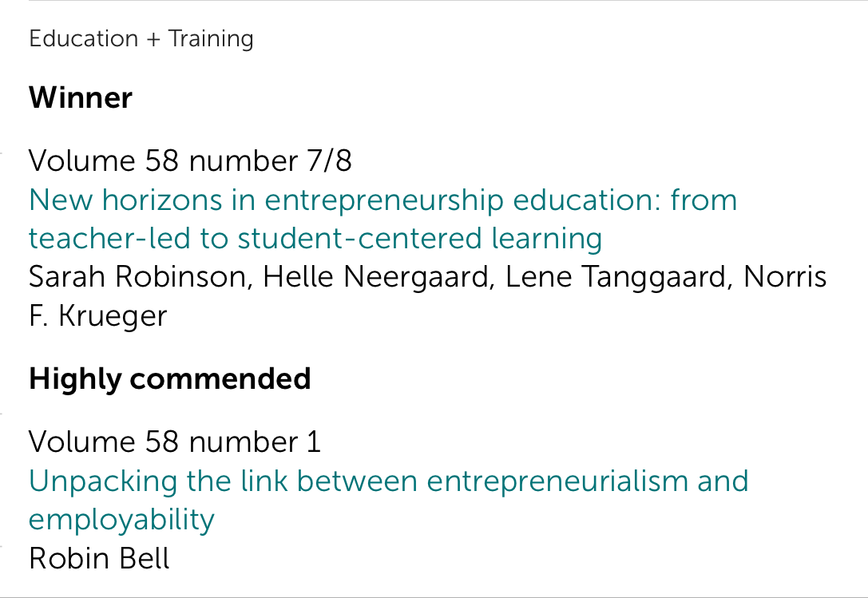Open the "New horizons in entrepreneurship education" article link
868x598 pixels.
382,200
